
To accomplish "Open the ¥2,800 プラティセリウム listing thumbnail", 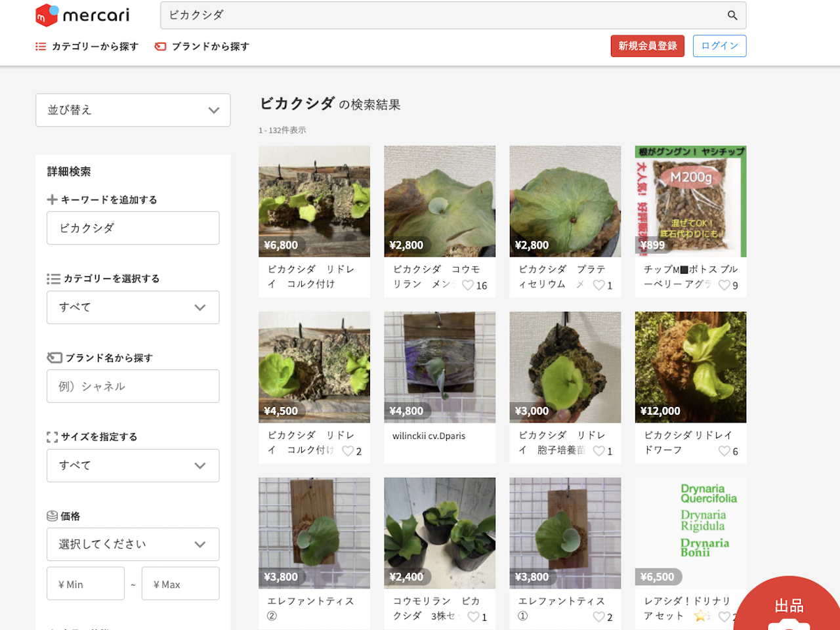I will coord(565,201).
